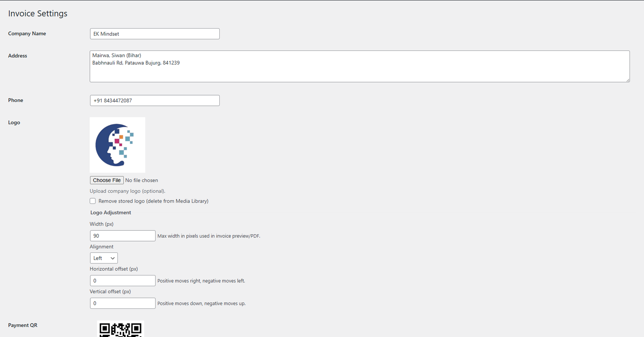Select the Vertical offset input field
This screenshot has height=337, width=644.
click(122, 303)
